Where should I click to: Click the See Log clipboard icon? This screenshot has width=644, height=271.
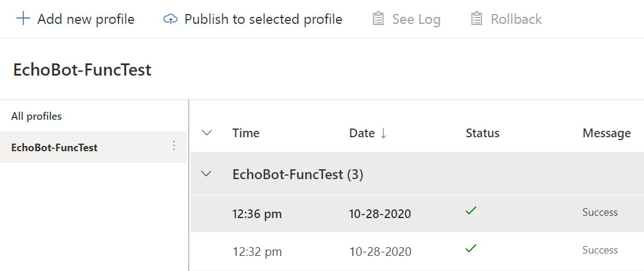[x=378, y=19]
